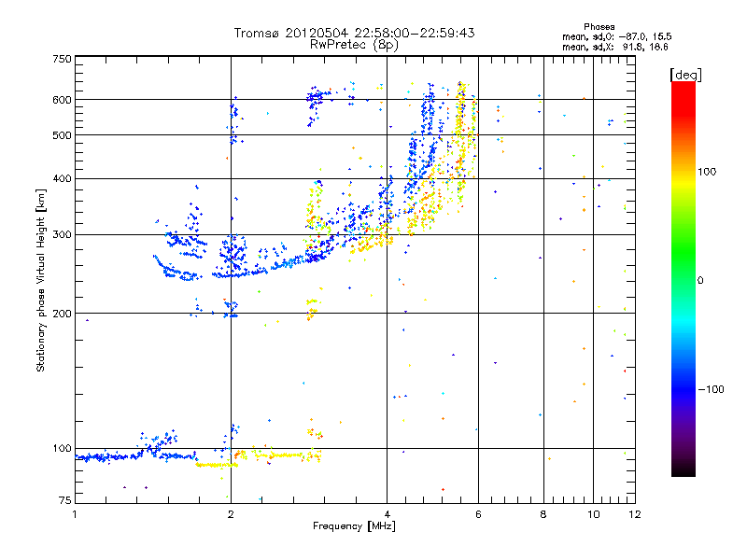The height and width of the screenshot is (560, 747).
Task: Click the y-axis tick '100'
Action: [62, 448]
